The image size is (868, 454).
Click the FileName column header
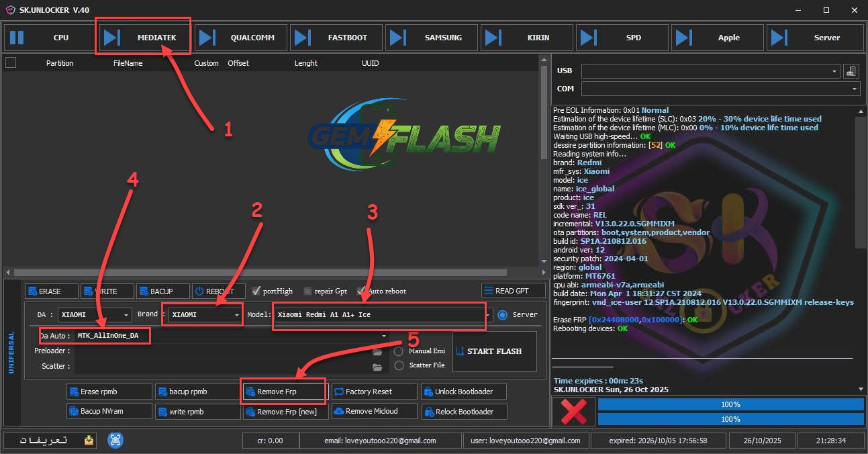(x=128, y=63)
